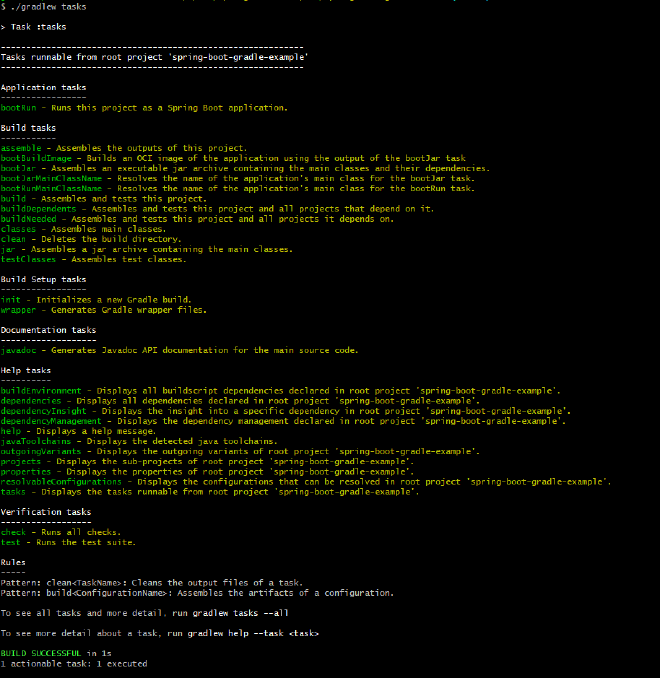This screenshot has height=678, width=660.
Task: Click the 'assemble' task name
Action: click(x=21, y=148)
